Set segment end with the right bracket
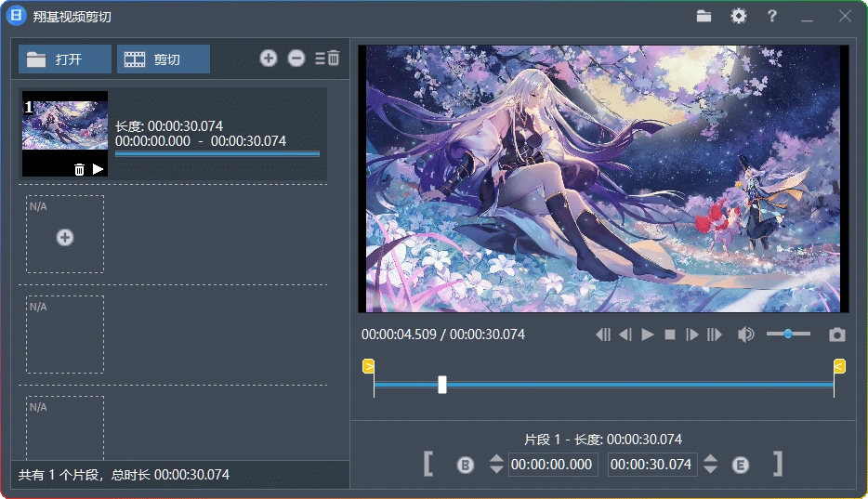The height and width of the screenshot is (499, 868). pos(778,464)
